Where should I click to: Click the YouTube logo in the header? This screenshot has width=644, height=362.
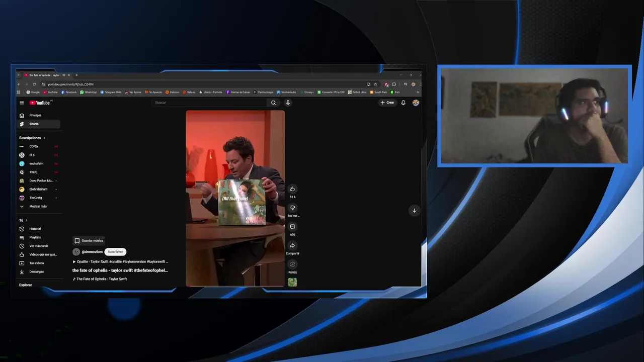(x=40, y=103)
